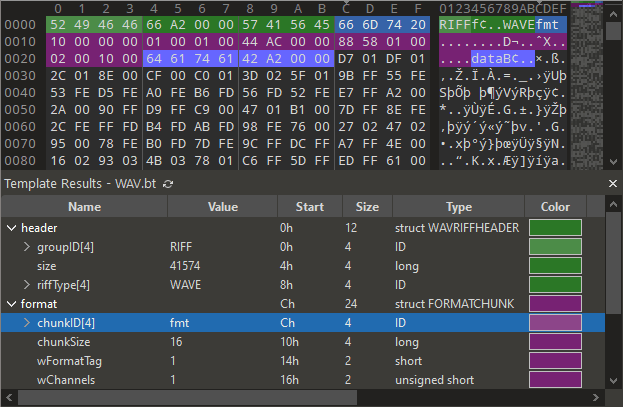
Task: Click the green color swatch for header
Action: tap(555, 228)
